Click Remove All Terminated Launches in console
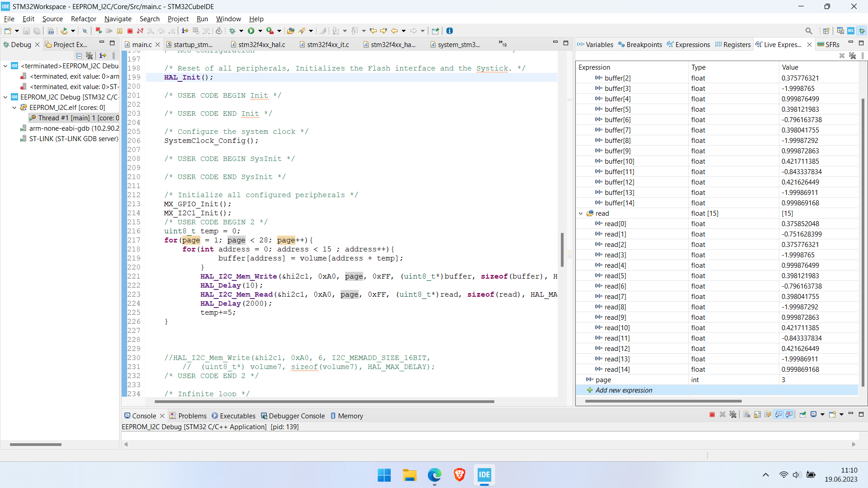The height and width of the screenshot is (488, 868). point(733,415)
